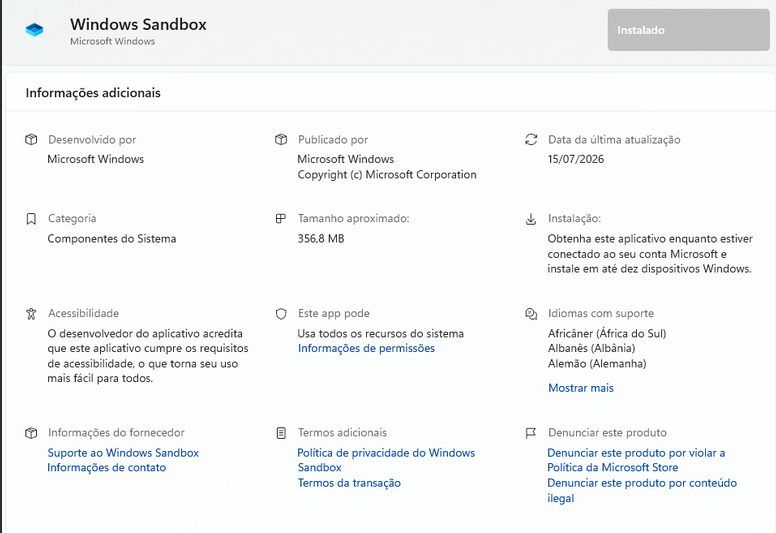Click the Tamanho aproximado size icon
776x533 pixels.
tap(281, 218)
